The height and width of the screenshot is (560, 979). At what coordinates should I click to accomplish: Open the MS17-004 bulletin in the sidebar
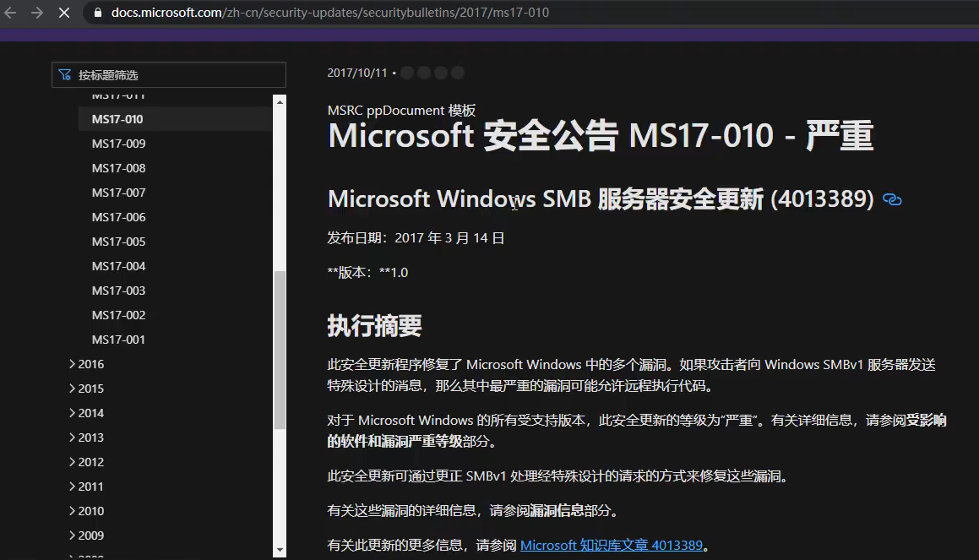(x=118, y=266)
